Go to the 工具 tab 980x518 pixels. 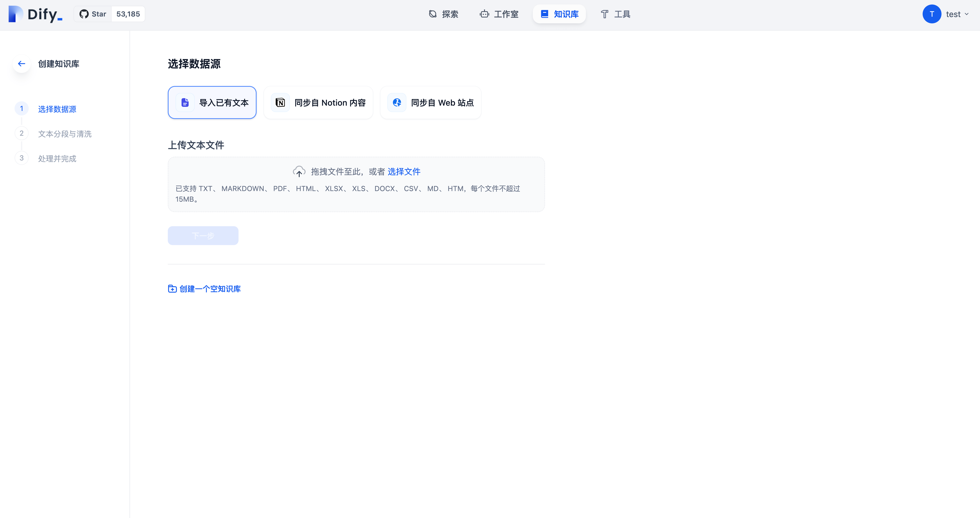(615, 14)
